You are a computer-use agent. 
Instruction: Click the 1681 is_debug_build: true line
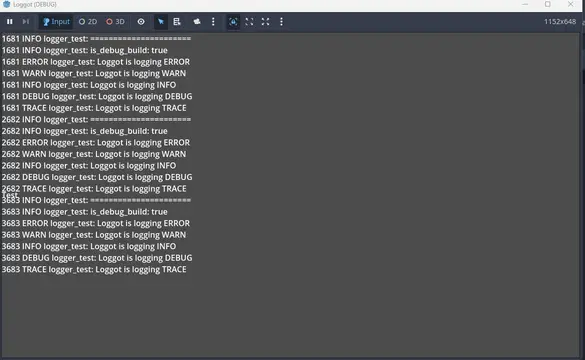coord(85,50)
